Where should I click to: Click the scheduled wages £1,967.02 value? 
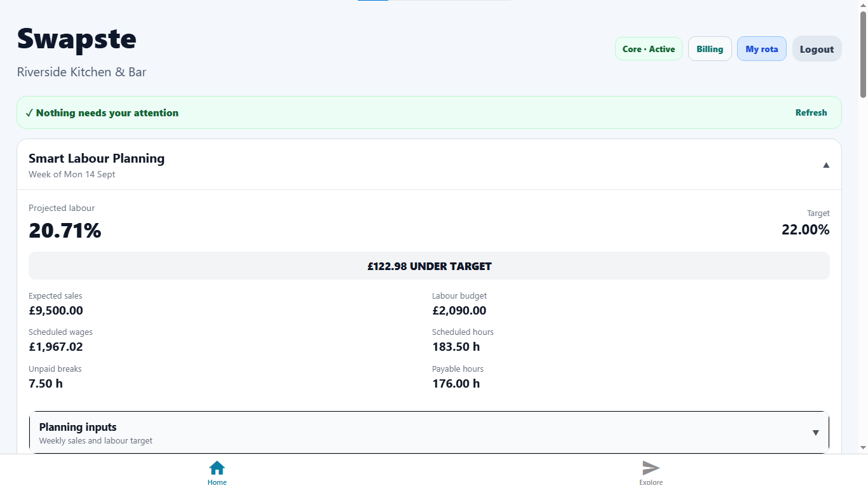56,346
